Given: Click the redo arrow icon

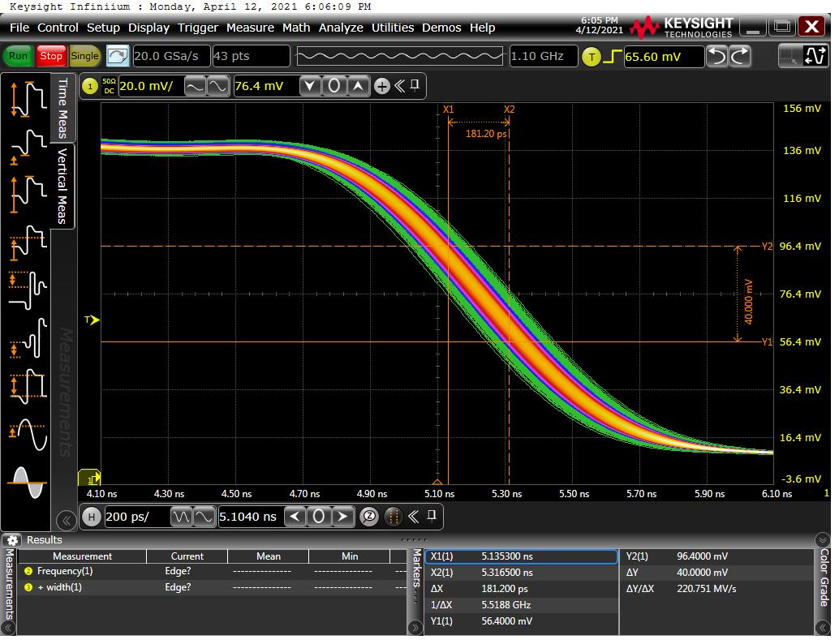Looking at the screenshot, I should [x=740, y=56].
